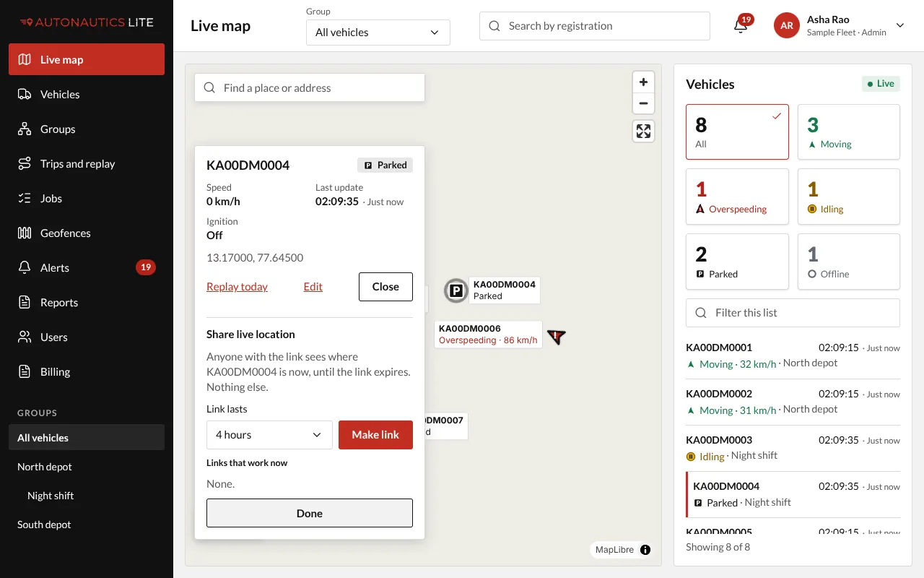Filter vehicles by All status card
The width and height of the screenshot is (924, 578).
click(737, 131)
